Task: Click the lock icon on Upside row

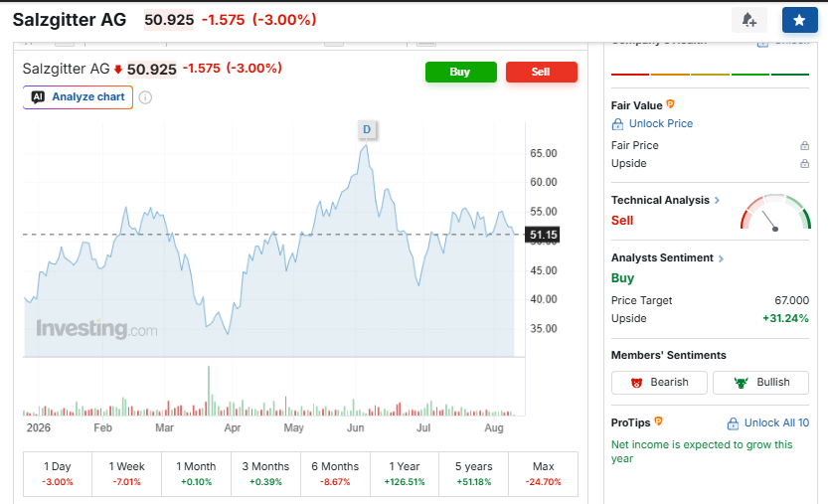Action: [804, 163]
